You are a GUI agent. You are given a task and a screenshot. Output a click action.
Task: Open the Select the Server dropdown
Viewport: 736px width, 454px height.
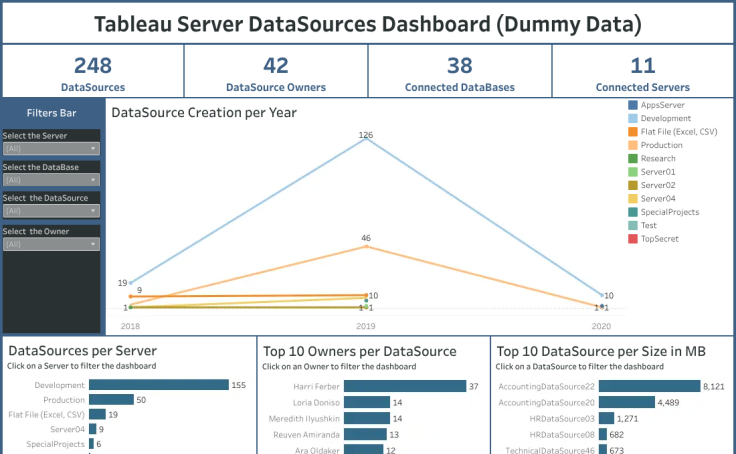click(x=51, y=149)
